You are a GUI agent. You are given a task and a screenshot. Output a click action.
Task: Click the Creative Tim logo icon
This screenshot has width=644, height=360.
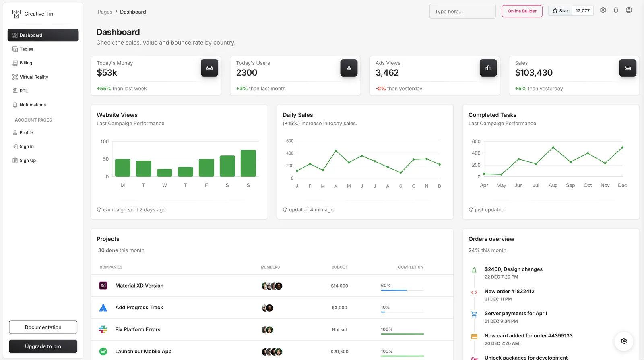click(16, 14)
